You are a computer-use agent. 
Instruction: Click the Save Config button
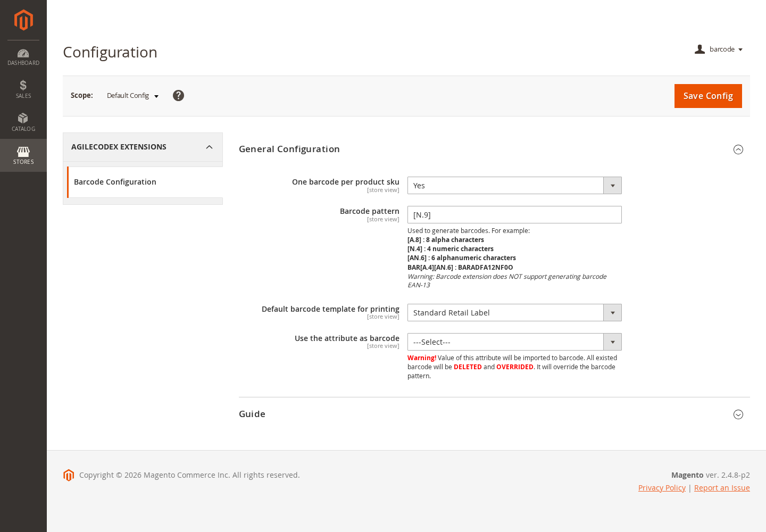[708, 96]
